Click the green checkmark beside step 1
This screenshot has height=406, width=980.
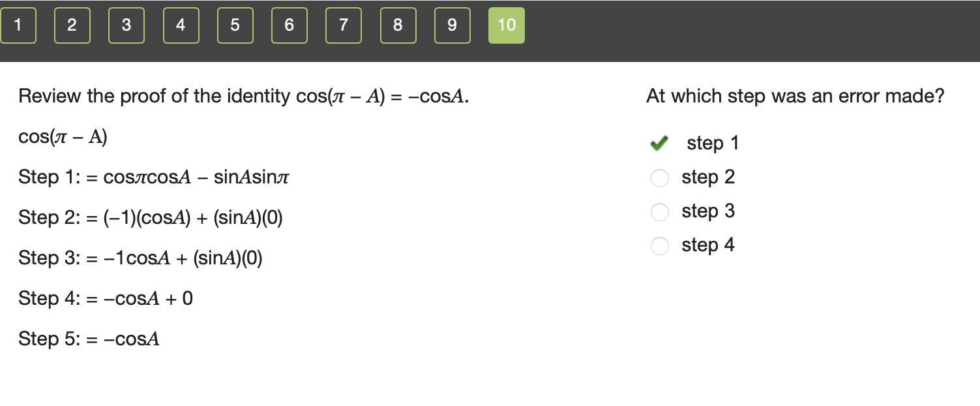pyautogui.click(x=659, y=143)
